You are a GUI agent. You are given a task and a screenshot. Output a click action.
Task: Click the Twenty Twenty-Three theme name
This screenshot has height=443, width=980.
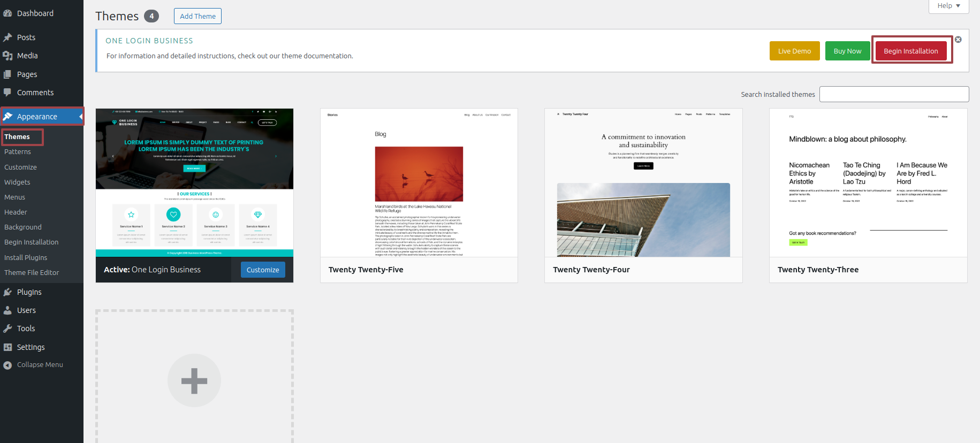pos(818,270)
